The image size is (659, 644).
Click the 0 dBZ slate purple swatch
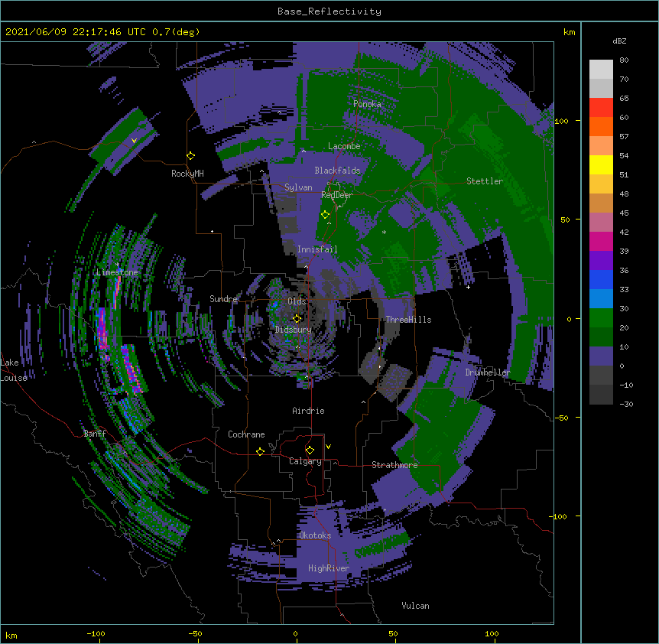click(x=601, y=356)
